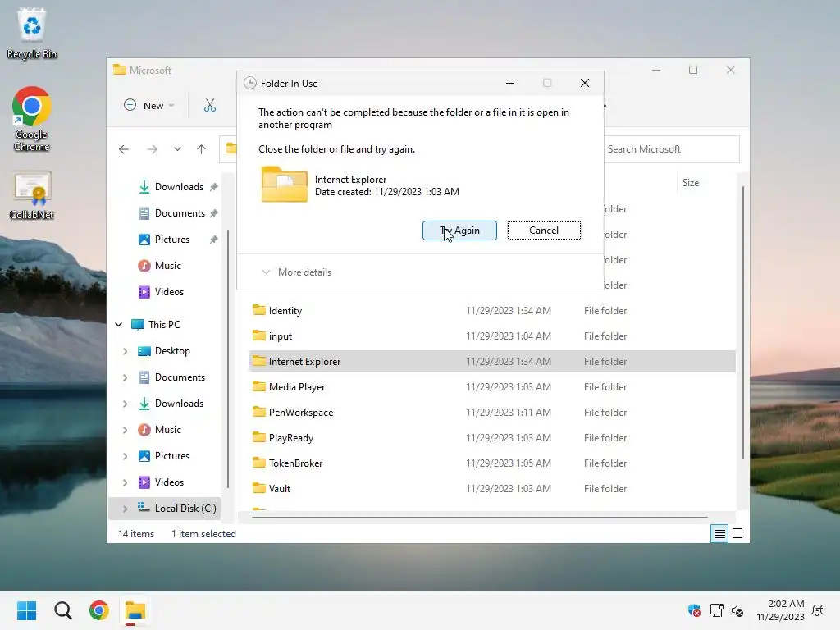
Task: Expand Music under This PC
Action: point(125,430)
